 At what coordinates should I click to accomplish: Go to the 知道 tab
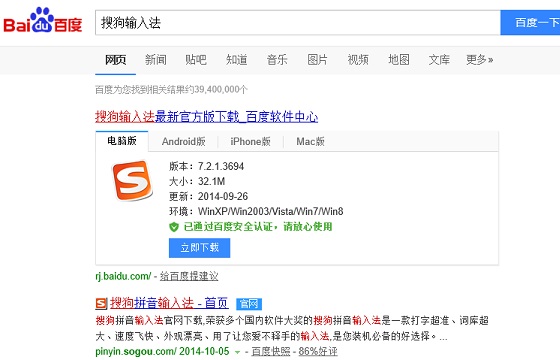236,60
